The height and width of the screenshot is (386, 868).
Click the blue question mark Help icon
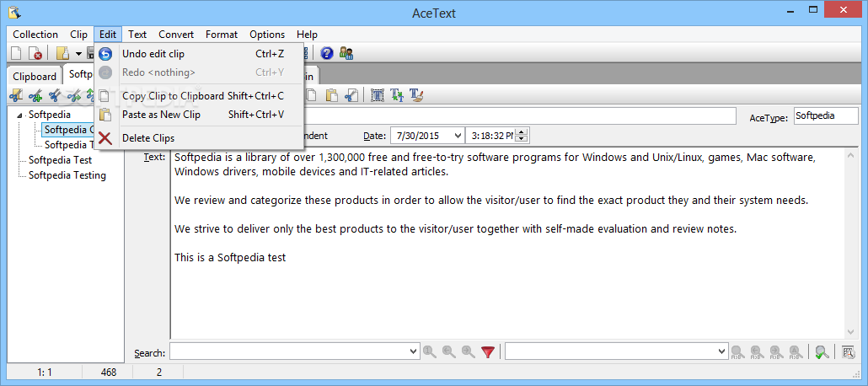coord(327,53)
